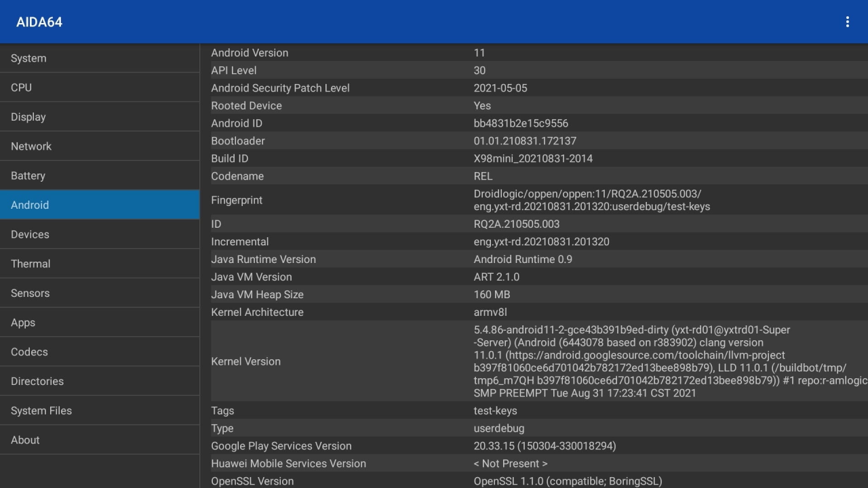The width and height of the screenshot is (868, 488).
Task: Select CPU in the sidebar
Action: click(100, 87)
